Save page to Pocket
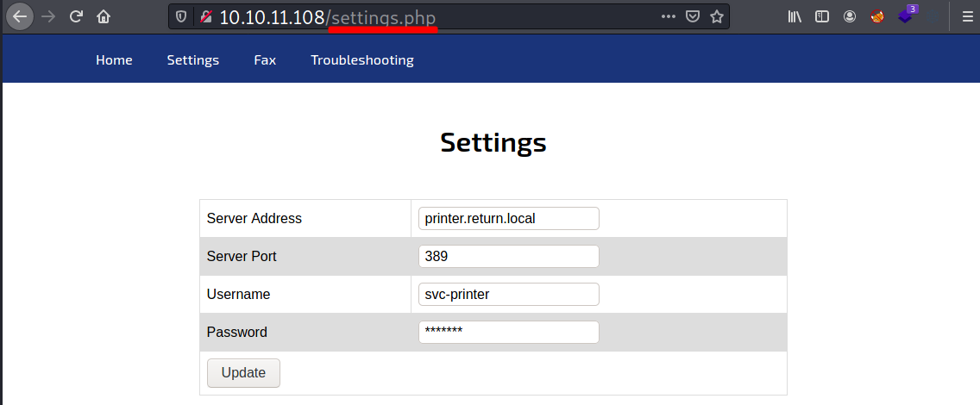This screenshot has height=405, width=980. (x=692, y=16)
